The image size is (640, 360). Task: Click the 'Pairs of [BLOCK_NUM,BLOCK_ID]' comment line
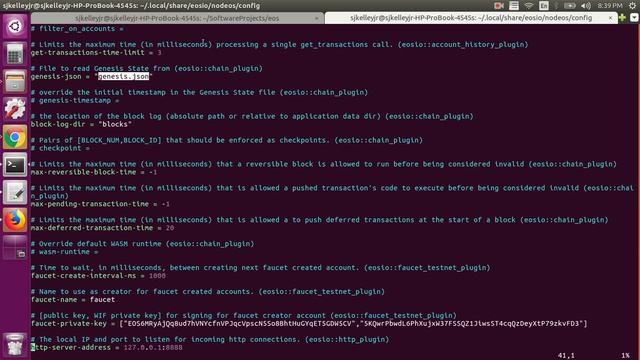tap(227, 140)
